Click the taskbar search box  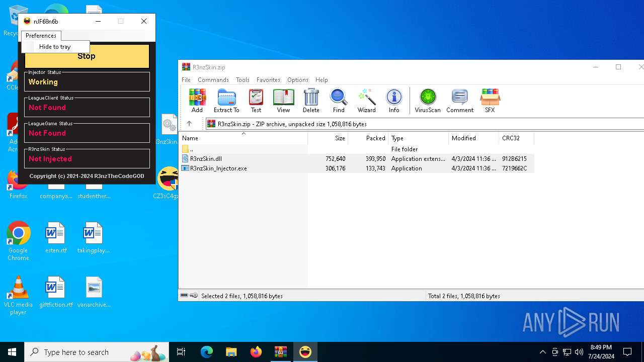click(97, 352)
